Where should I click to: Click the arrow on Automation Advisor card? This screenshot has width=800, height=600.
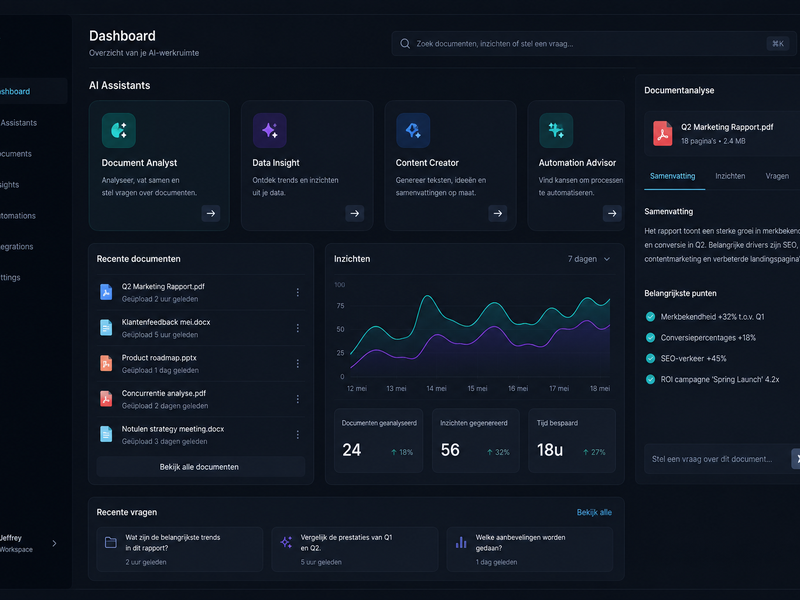(x=612, y=213)
